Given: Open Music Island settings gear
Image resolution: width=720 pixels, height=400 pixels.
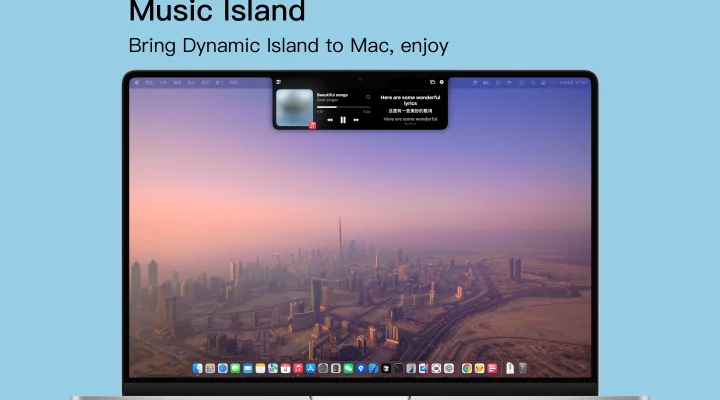Looking at the screenshot, I should (x=442, y=82).
